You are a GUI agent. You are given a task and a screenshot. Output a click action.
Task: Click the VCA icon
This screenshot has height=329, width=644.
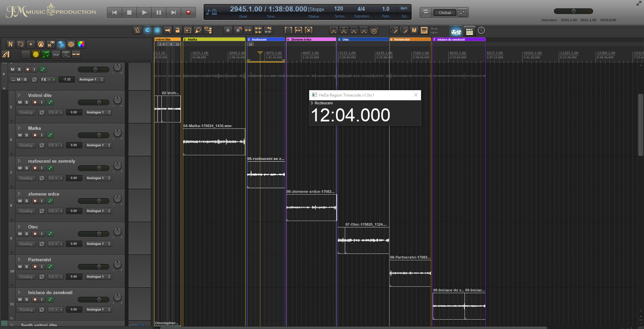(56, 54)
